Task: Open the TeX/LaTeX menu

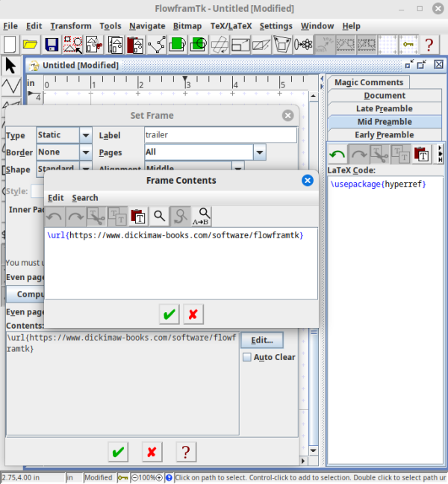Action: click(231, 25)
